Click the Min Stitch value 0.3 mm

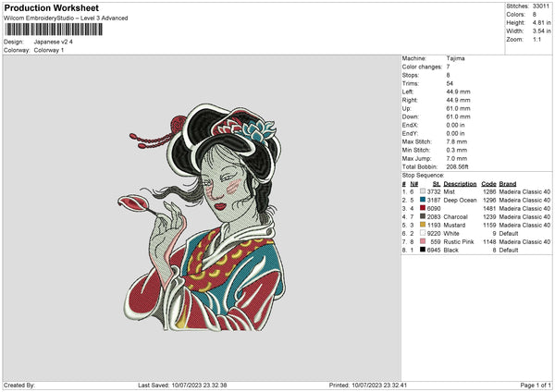click(457, 150)
